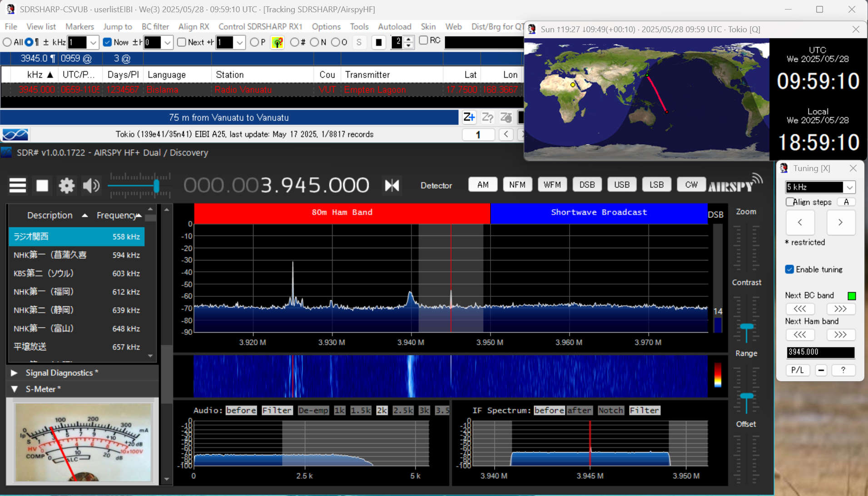Toggle Enable tuning checkbox
Image resolution: width=868 pixels, height=496 pixels.
coord(790,270)
